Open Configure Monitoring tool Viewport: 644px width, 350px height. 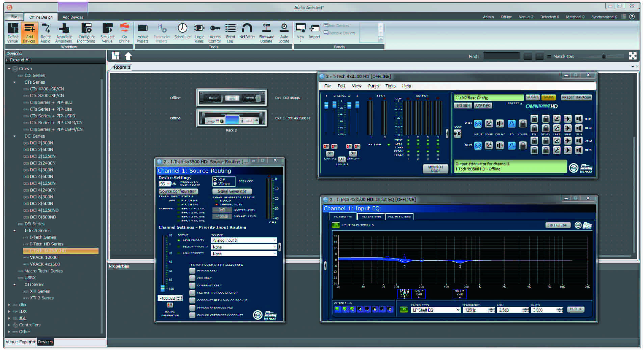[86, 33]
